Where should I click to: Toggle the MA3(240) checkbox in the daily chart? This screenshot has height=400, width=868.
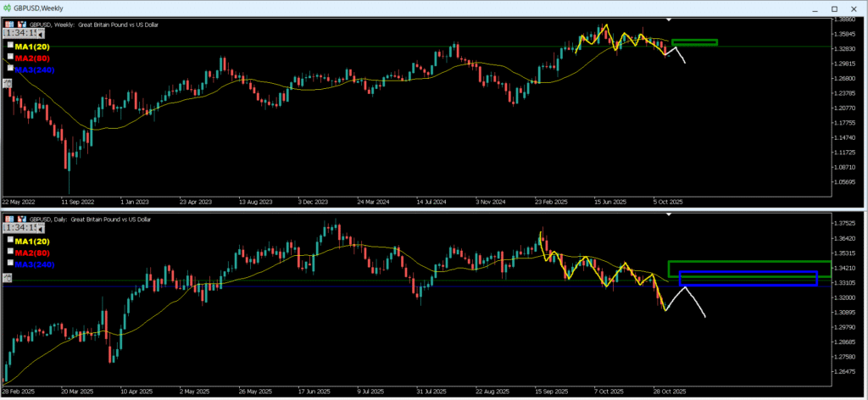coord(10,264)
